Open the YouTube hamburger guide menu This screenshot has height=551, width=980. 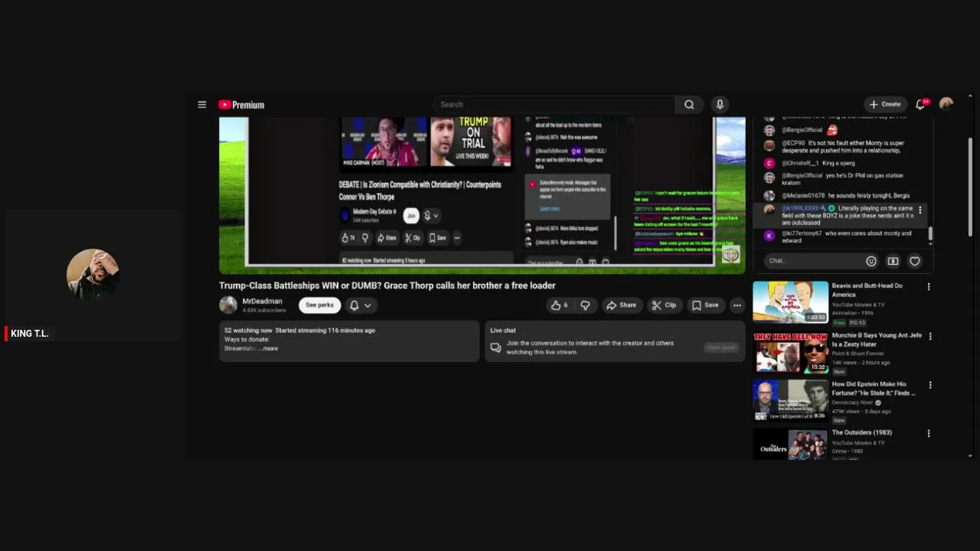coord(202,105)
